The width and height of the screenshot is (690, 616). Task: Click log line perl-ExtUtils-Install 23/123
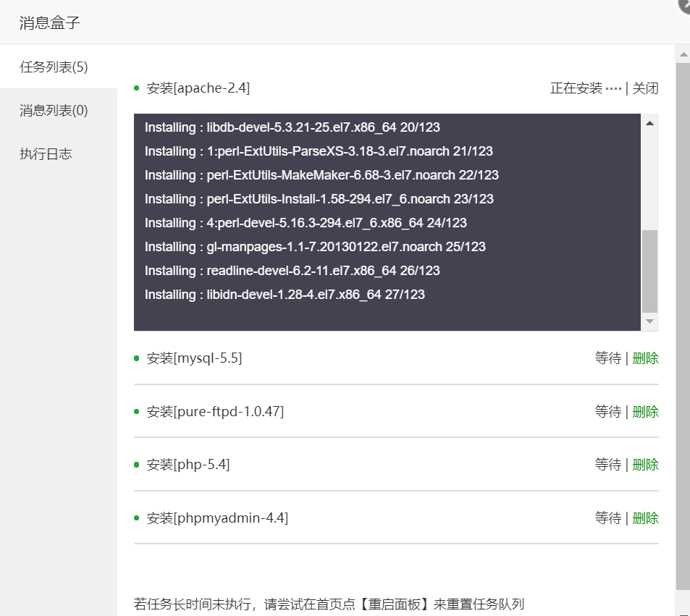[x=319, y=199]
